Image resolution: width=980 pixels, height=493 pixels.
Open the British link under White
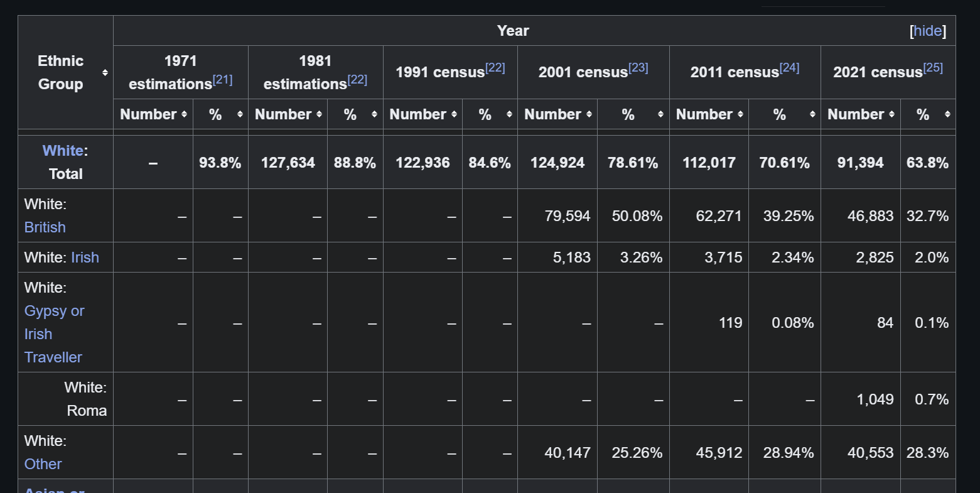45,227
